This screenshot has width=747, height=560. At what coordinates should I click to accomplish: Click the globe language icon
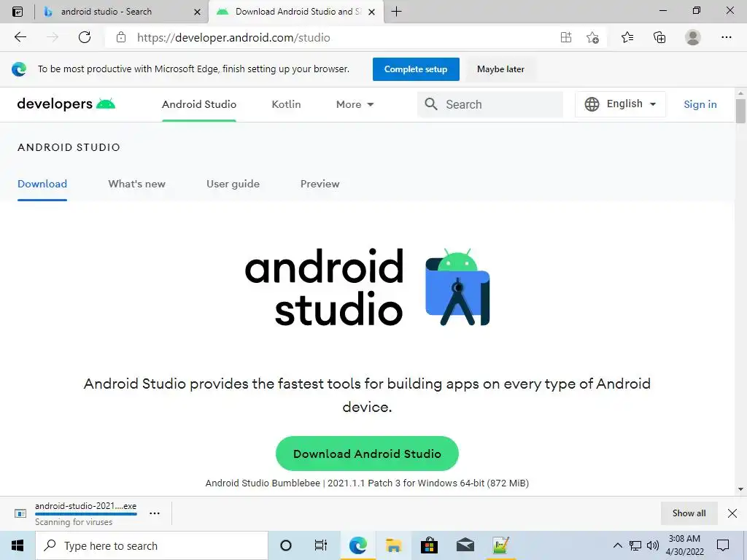click(x=592, y=104)
